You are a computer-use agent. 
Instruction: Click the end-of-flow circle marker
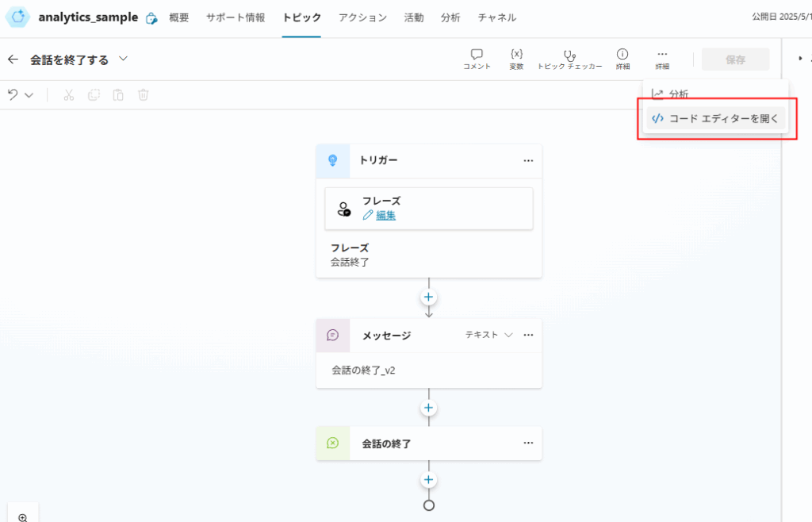click(429, 505)
